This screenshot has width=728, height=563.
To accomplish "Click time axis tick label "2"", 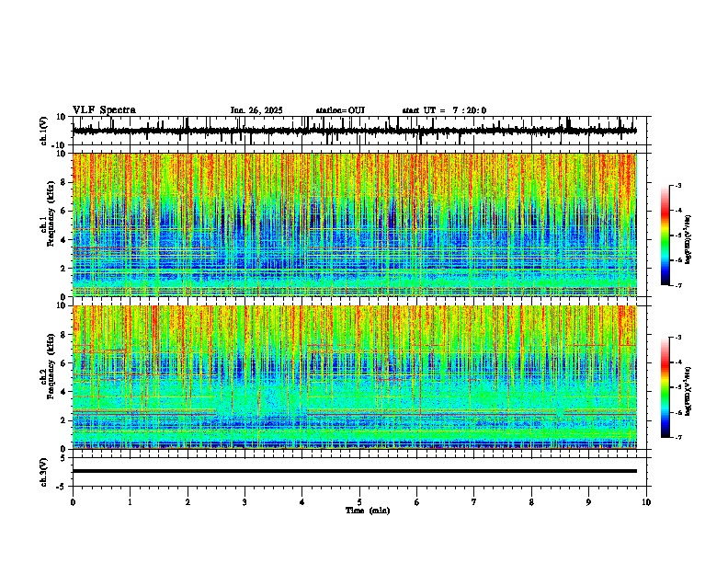I will pos(188,502).
